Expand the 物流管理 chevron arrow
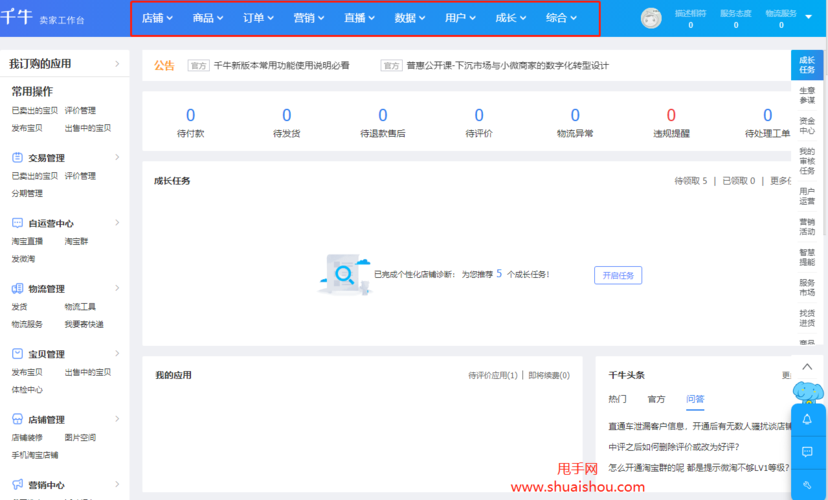 tap(117, 288)
